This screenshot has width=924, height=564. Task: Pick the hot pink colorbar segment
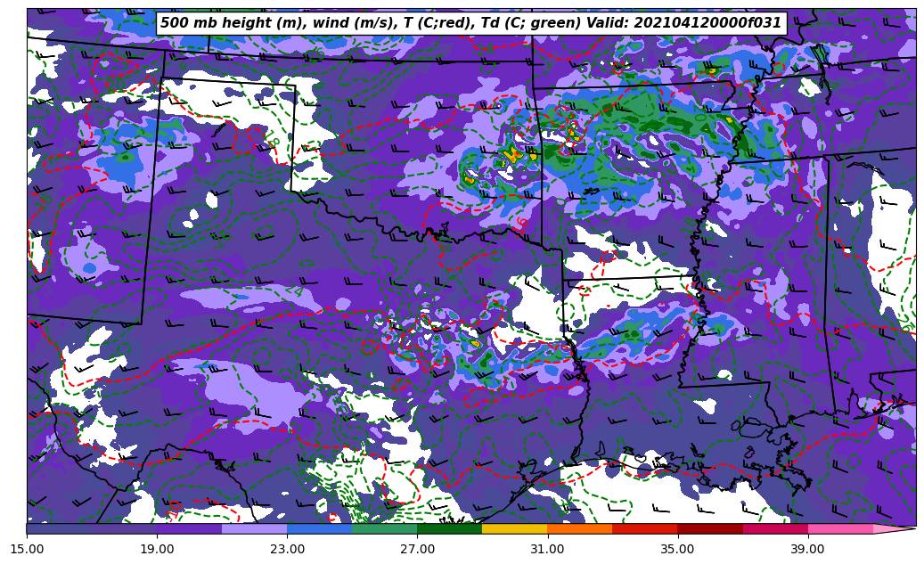(x=839, y=528)
